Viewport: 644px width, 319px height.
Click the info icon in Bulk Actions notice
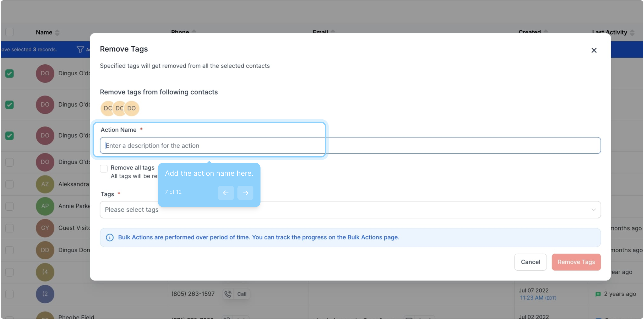click(x=110, y=237)
